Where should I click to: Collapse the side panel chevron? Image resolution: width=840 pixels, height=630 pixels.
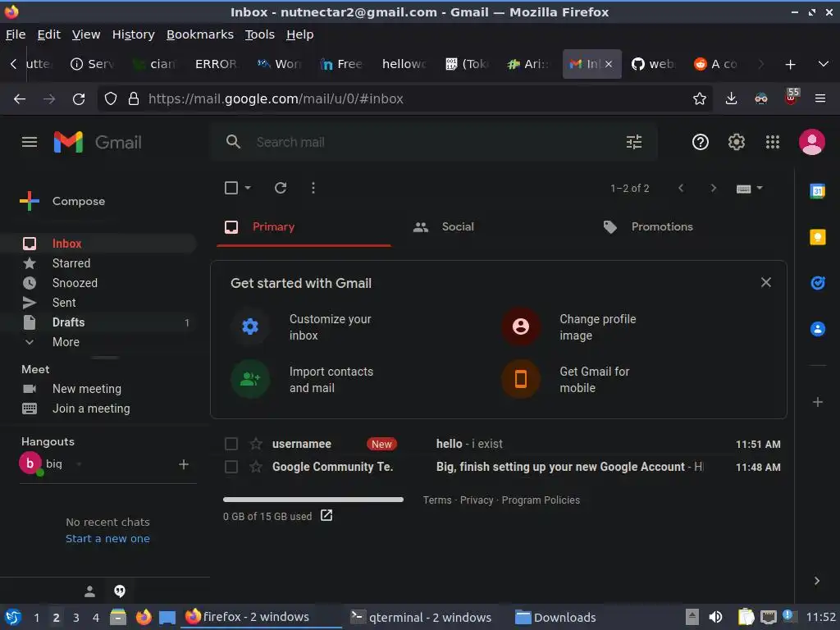[816, 581]
